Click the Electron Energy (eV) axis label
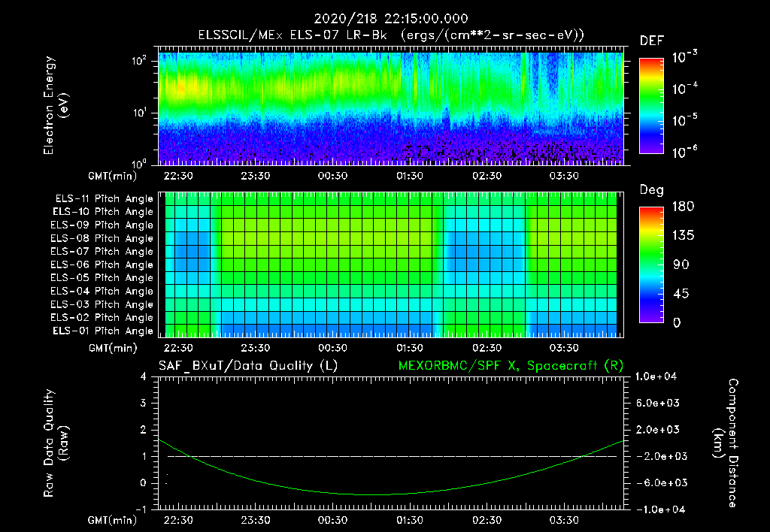Screen dimensions: 770x532 coord(56,105)
